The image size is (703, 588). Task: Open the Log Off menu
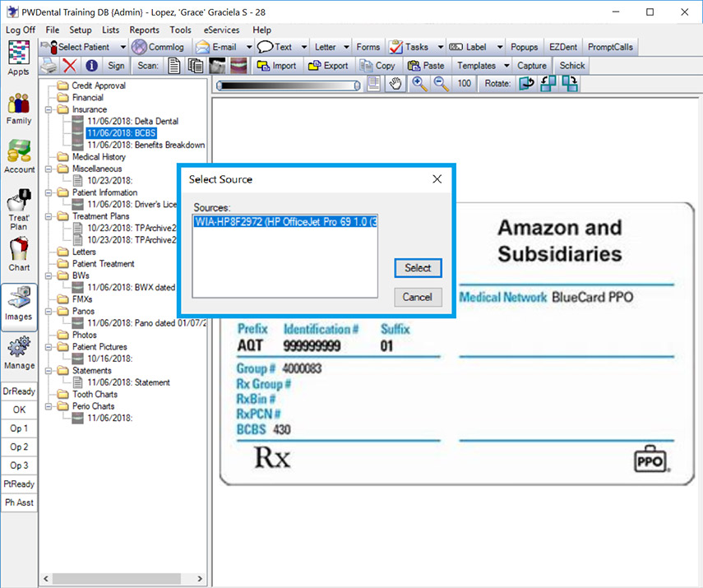(21, 30)
